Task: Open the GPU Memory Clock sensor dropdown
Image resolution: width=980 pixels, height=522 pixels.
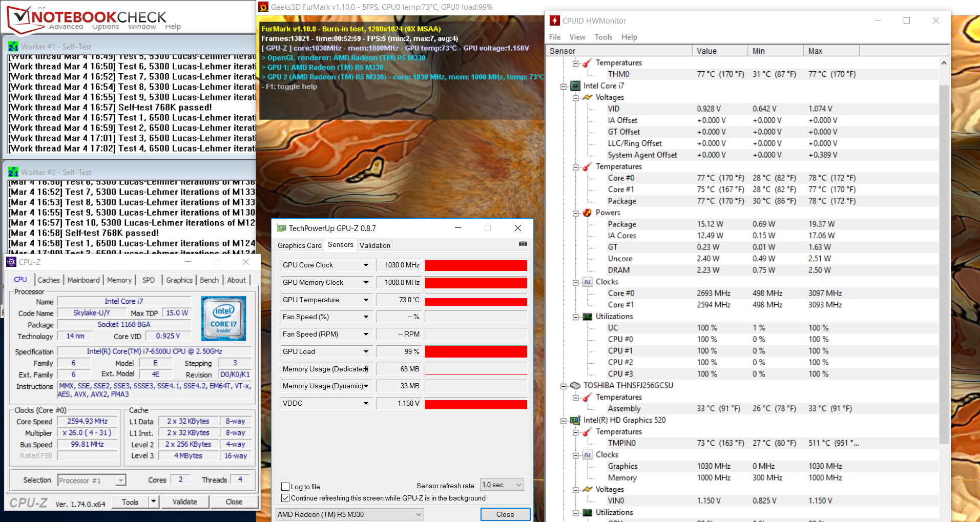Action: (x=366, y=282)
